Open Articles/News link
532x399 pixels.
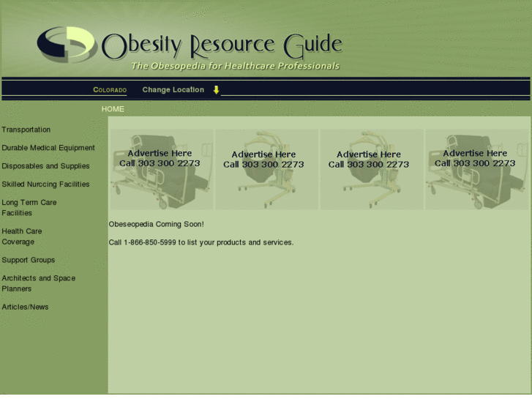[25, 307]
